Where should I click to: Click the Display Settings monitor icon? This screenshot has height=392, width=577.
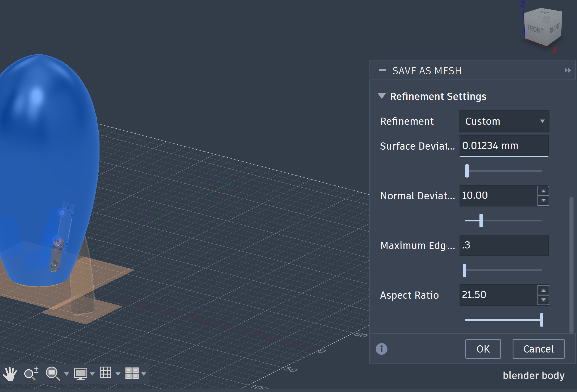[x=80, y=374]
